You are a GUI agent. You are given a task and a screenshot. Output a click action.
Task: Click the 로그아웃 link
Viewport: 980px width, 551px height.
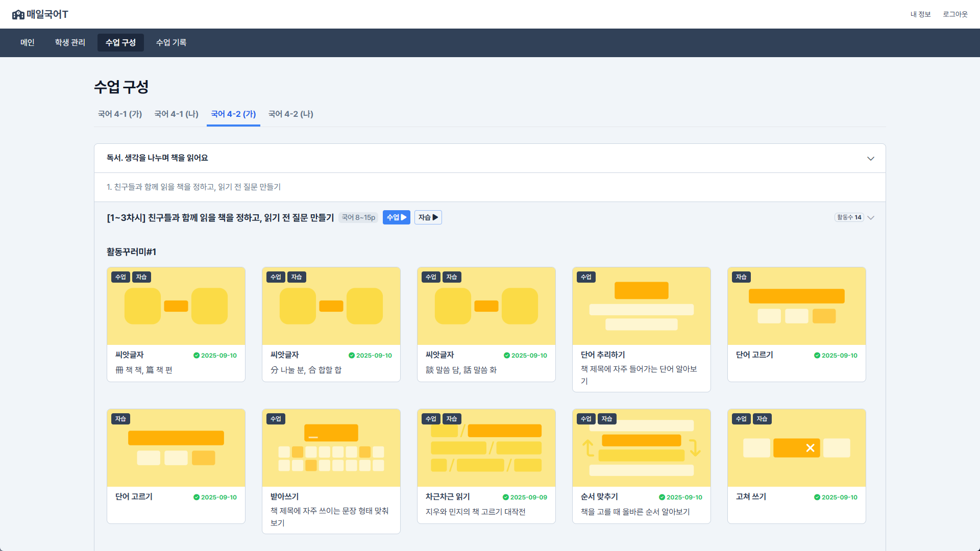point(954,14)
